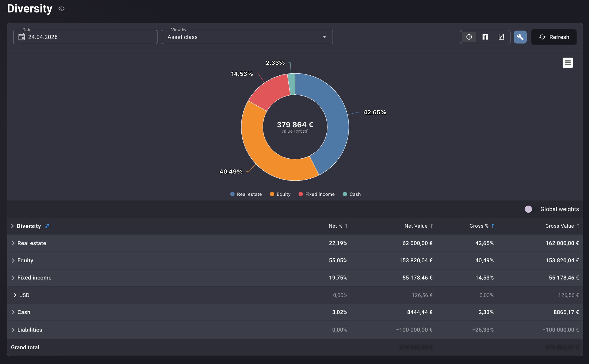Expand the USD row

[x=15, y=295]
